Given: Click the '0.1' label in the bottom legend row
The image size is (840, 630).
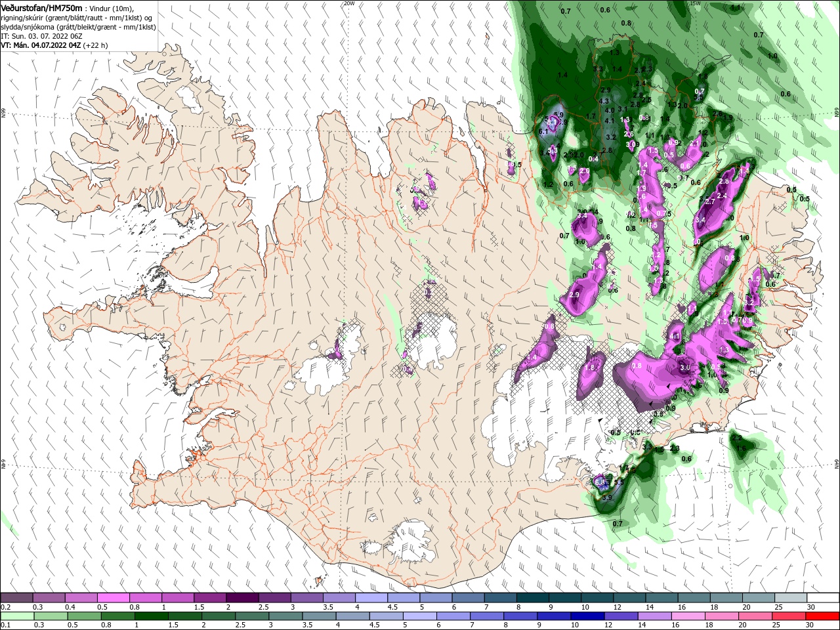Looking at the screenshot, I should (x=5, y=625).
